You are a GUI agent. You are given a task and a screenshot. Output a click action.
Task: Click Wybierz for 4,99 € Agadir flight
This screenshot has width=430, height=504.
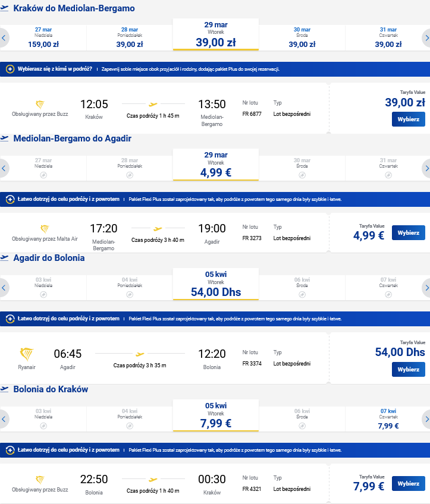tap(409, 233)
